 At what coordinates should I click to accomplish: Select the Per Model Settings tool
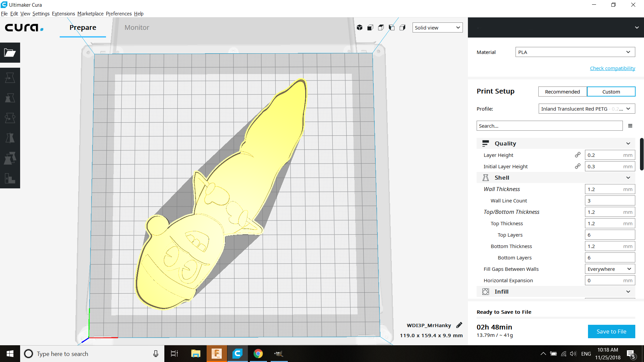(10, 158)
